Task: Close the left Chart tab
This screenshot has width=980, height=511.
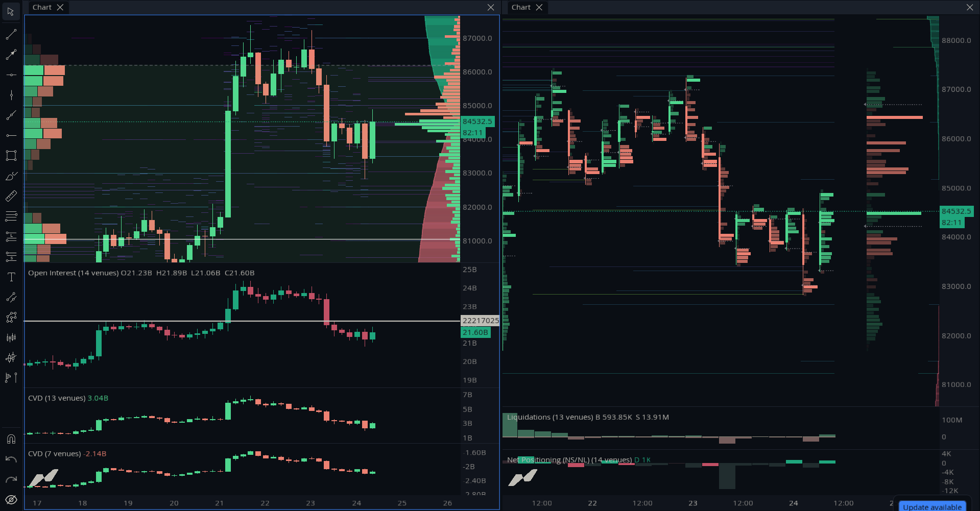Action: (x=60, y=7)
